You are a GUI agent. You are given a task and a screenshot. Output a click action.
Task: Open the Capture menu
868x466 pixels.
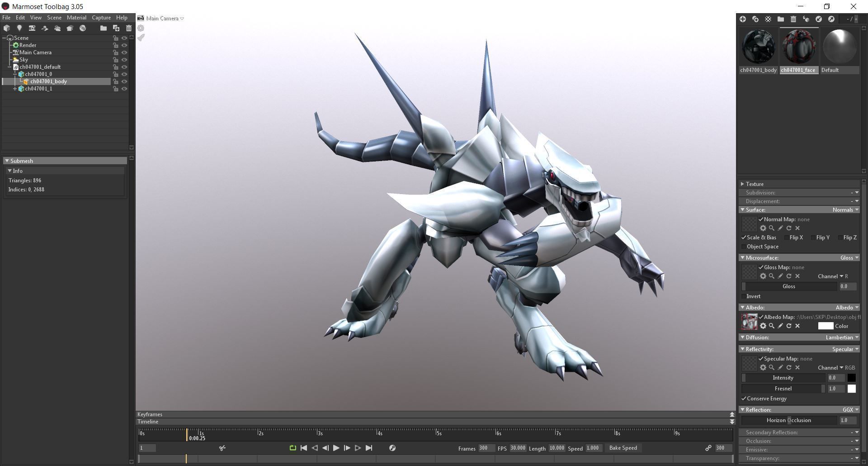point(101,18)
